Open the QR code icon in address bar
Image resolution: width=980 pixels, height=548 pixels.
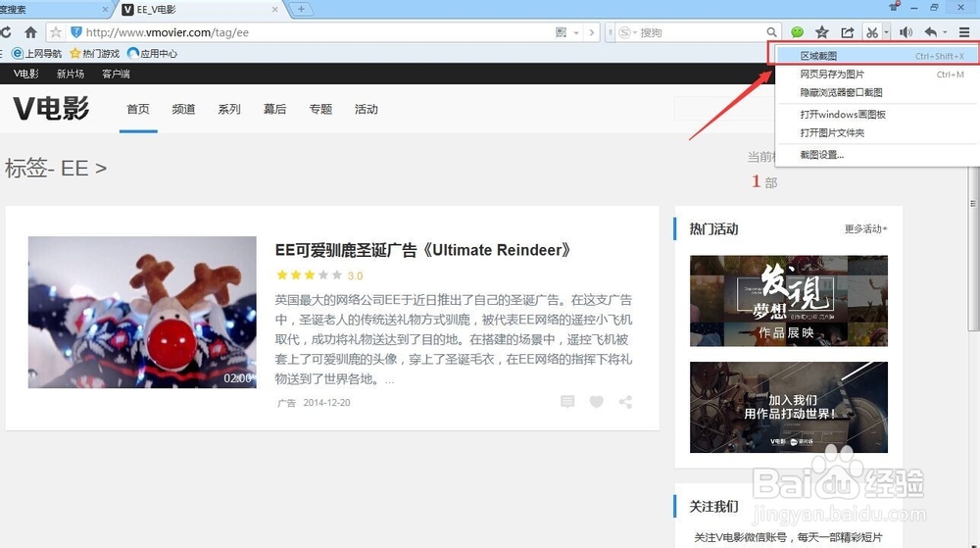[x=561, y=32]
